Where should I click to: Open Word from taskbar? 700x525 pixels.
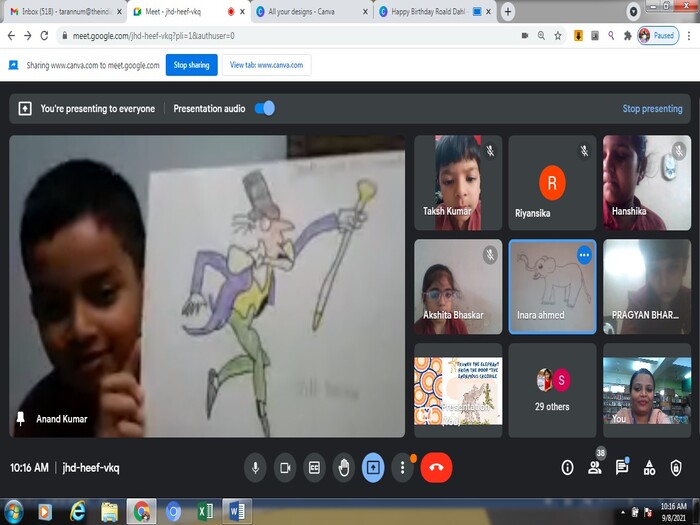(x=237, y=512)
